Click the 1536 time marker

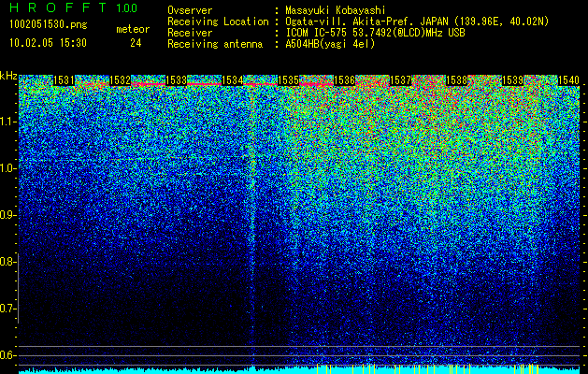point(344,80)
